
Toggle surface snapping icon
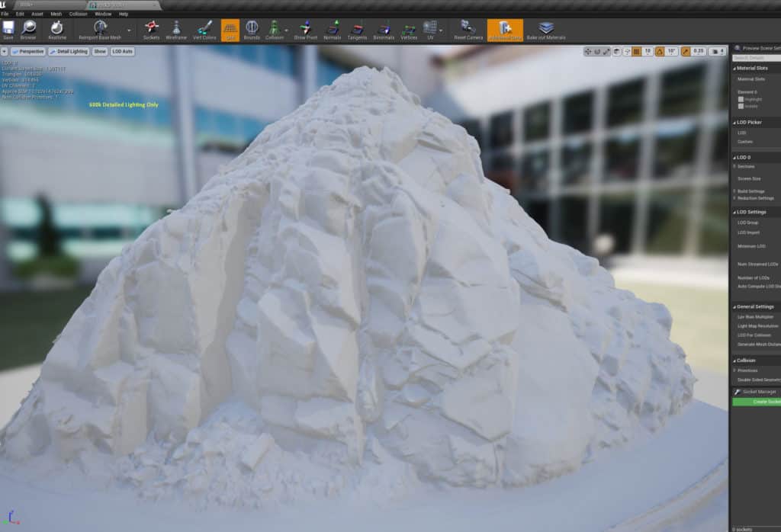(x=627, y=51)
